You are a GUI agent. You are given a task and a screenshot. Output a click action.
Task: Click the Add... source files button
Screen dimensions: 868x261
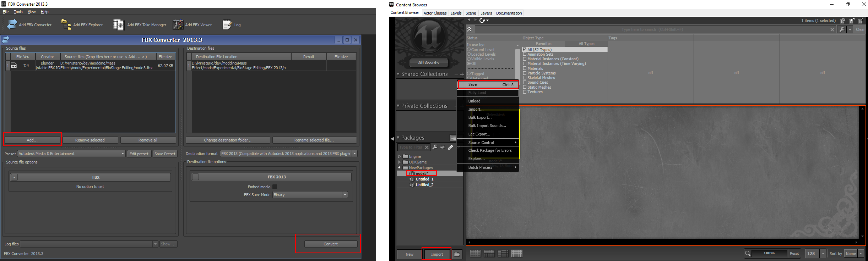coord(32,140)
